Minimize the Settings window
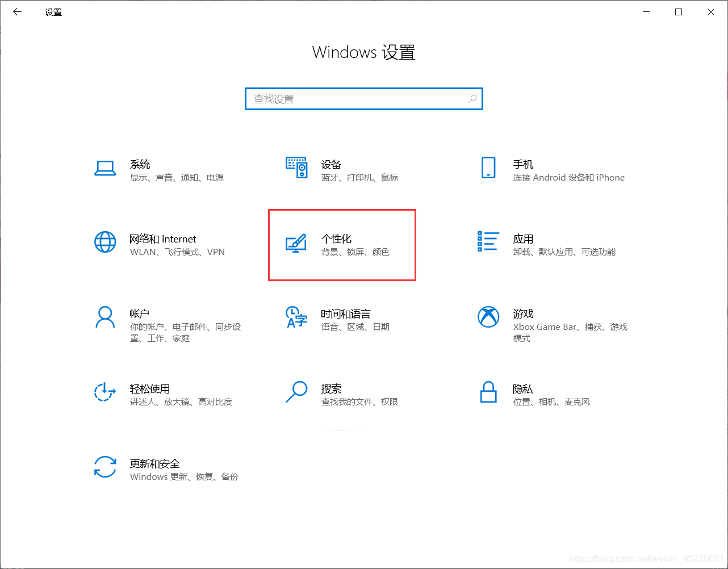Viewport: 728px width, 569px height. [x=646, y=11]
